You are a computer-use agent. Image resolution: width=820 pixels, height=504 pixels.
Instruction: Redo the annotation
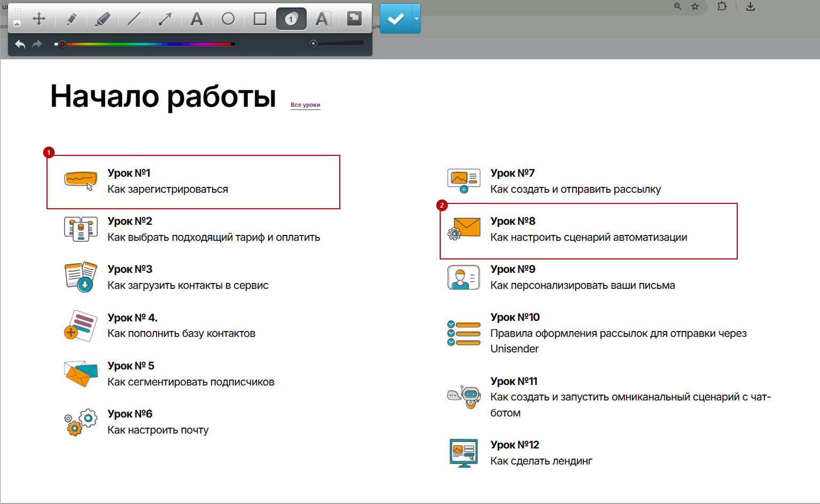[x=37, y=44]
